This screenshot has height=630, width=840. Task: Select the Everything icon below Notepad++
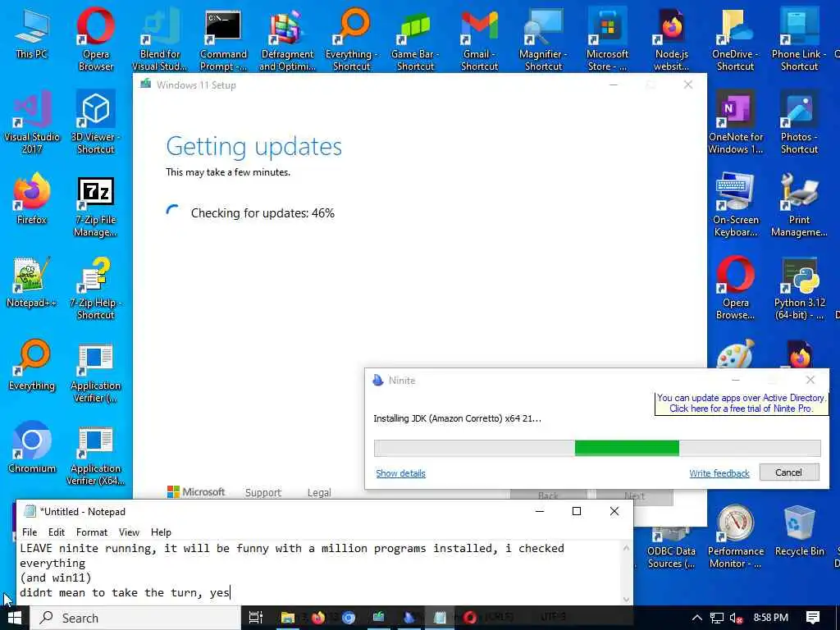click(32, 365)
